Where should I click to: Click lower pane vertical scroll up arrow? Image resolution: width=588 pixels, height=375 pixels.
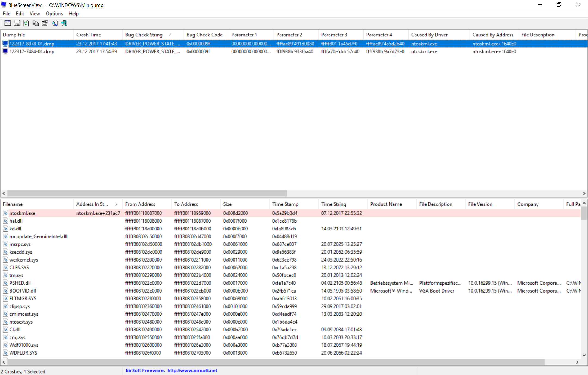pos(584,203)
